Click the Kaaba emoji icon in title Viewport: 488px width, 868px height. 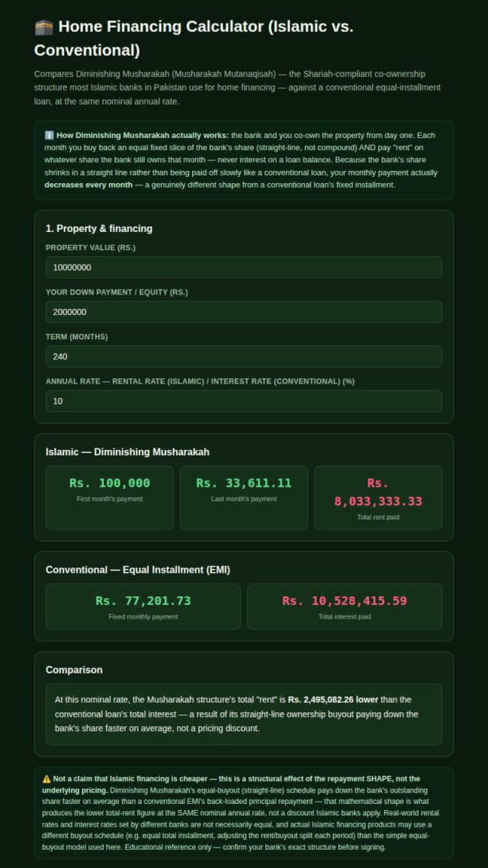pyautogui.click(x=43, y=27)
